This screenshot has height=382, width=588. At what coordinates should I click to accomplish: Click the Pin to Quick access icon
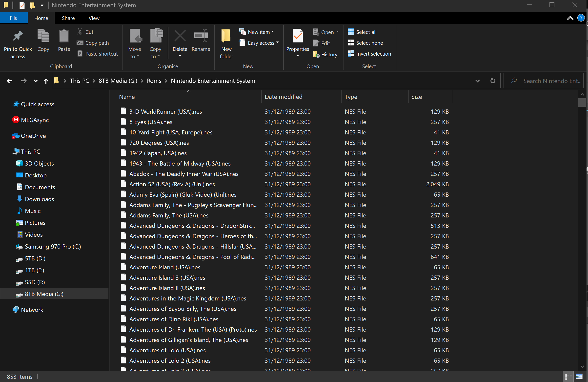(18, 36)
